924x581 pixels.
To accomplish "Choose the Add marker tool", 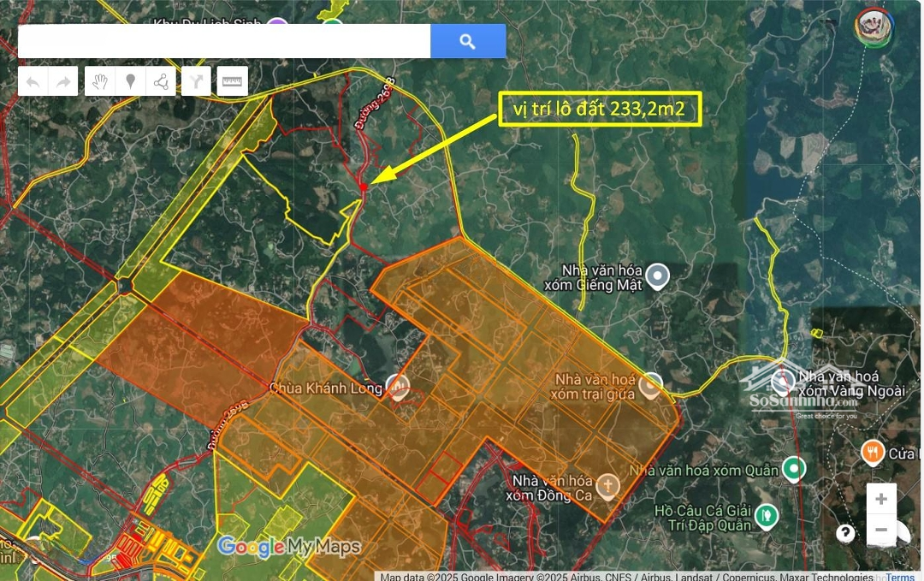I will [130, 81].
